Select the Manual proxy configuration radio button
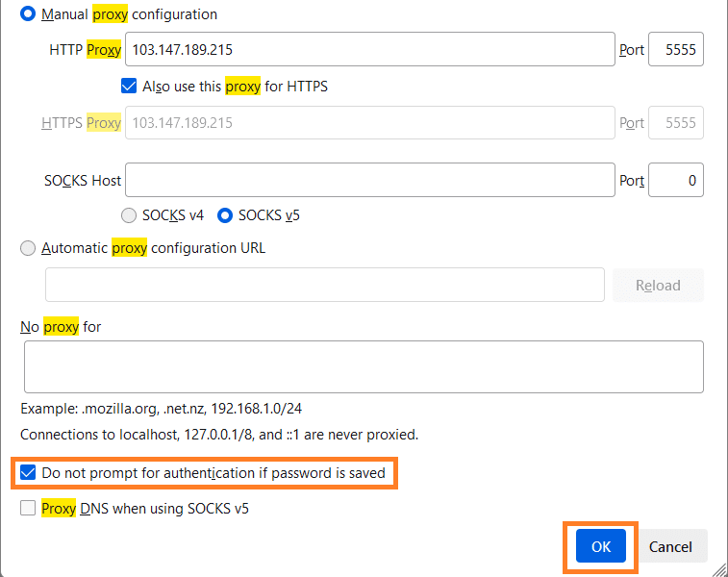 tap(28, 14)
